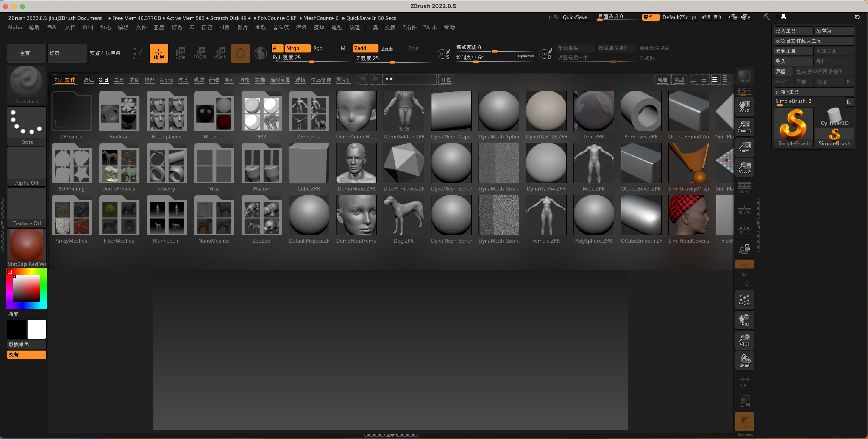Open the Dots stroke selector
868x439 pixels.
[27, 126]
